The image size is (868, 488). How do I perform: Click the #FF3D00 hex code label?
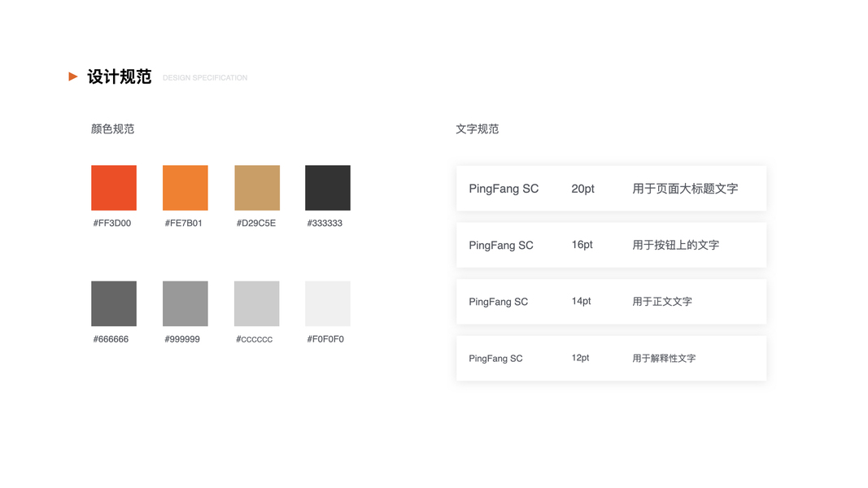[x=112, y=223]
